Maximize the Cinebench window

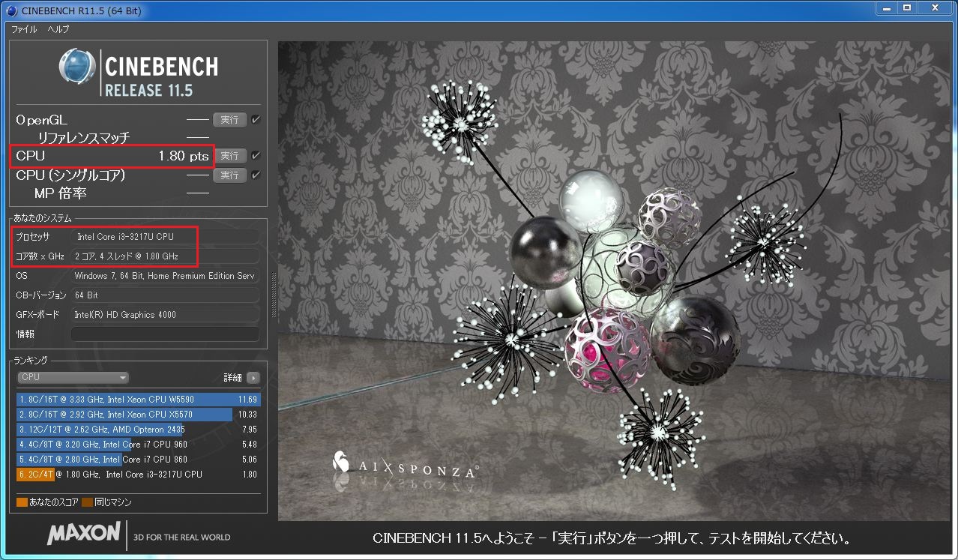[906, 8]
